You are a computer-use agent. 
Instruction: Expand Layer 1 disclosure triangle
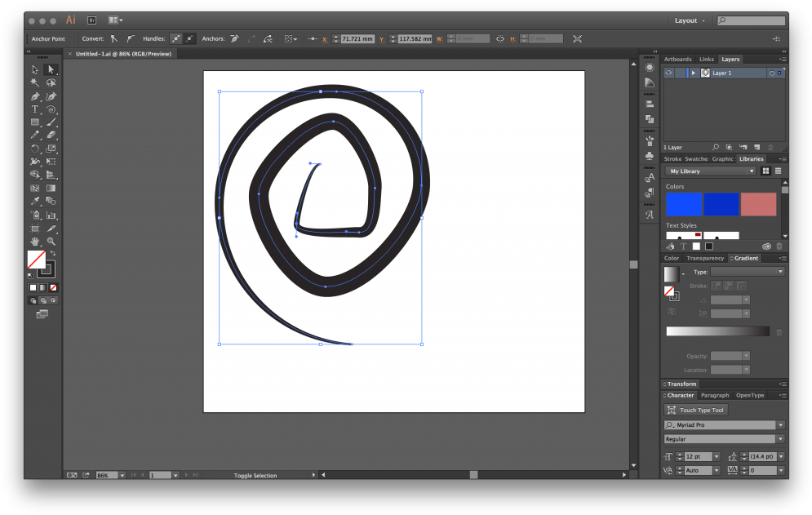click(x=694, y=73)
